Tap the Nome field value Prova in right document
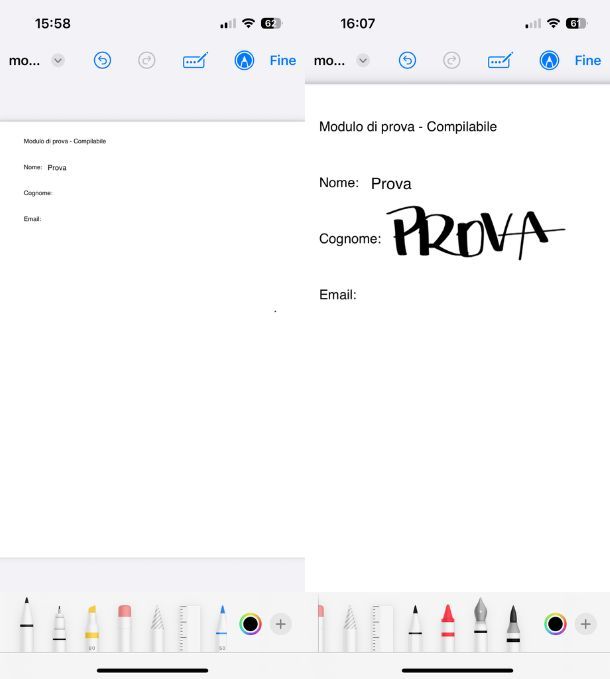The image size is (610, 679). 391,184
